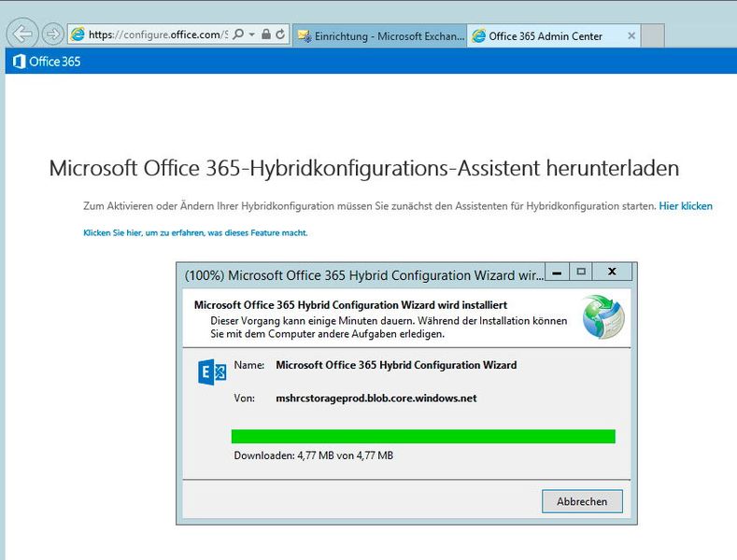Minimize the Hybrid Configuration Wizard install dialog
Viewport: 737px width, 560px height.
pyautogui.click(x=557, y=272)
